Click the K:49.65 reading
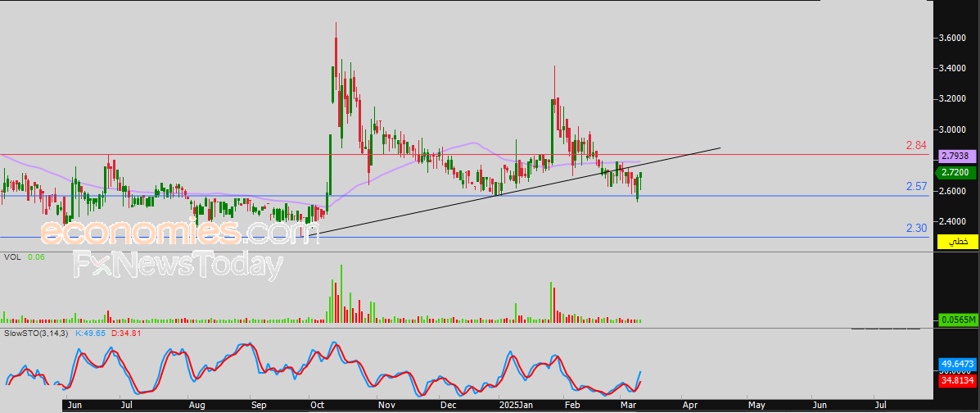This screenshot has height=413, width=980. (x=91, y=333)
